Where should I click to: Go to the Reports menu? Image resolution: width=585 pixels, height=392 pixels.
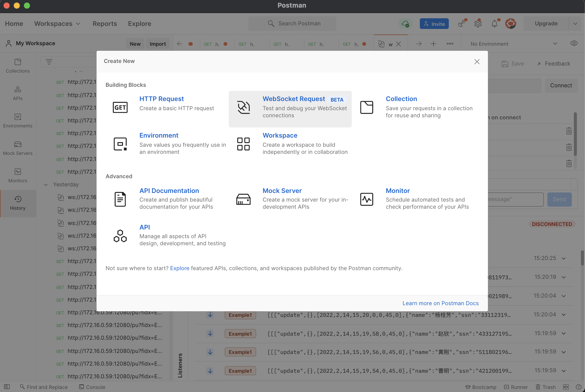(x=105, y=24)
